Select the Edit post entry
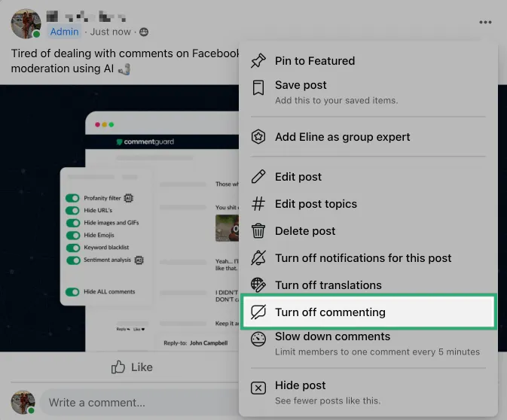507x420 pixels. tap(368, 177)
